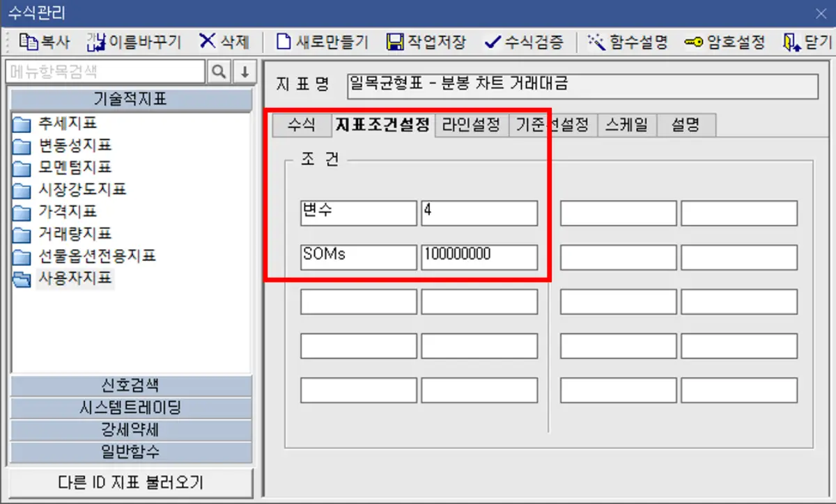Screen dimensions: 836x504
Task: Switch to the 수식 tab
Action: [x=302, y=125]
